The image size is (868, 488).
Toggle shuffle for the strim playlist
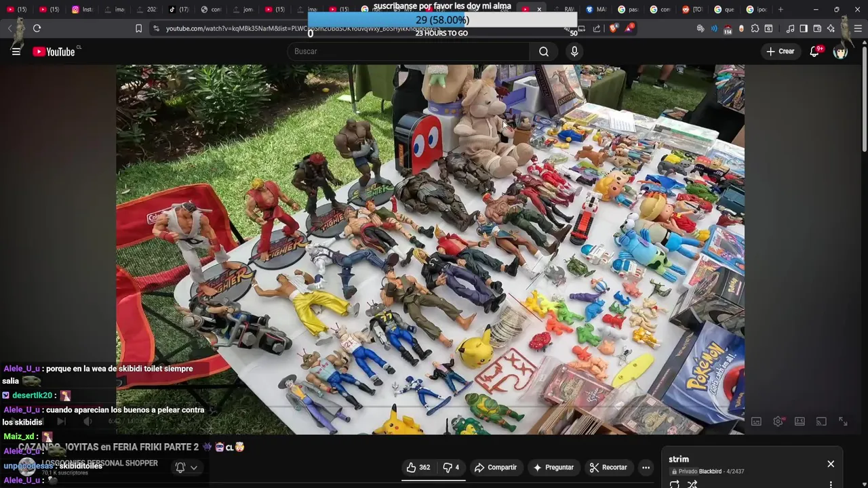pyautogui.click(x=692, y=485)
